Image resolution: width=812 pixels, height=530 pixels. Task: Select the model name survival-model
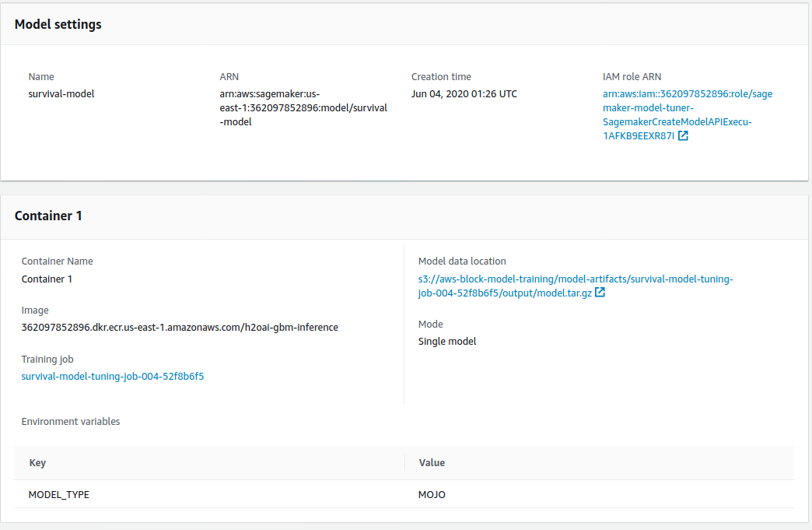pos(61,93)
